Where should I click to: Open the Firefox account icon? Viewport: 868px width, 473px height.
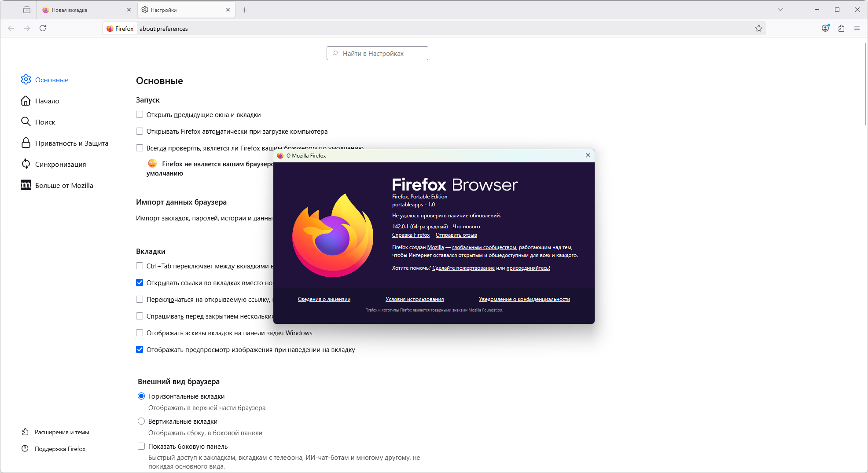[x=825, y=28]
